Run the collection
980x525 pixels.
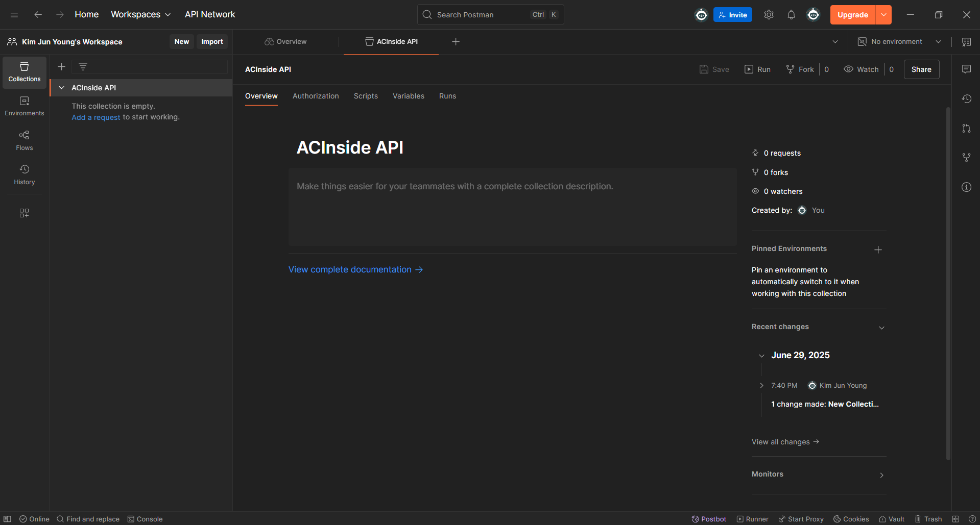tap(757, 69)
